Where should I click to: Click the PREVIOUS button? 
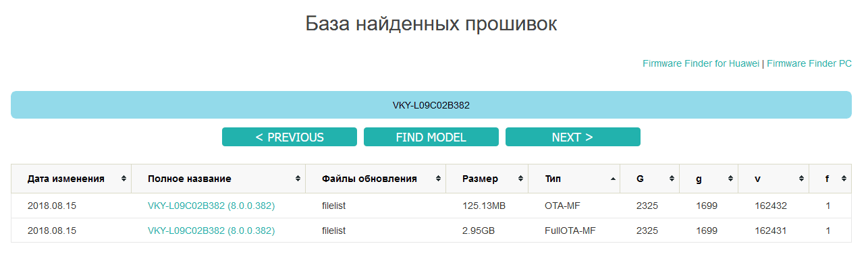point(290,137)
